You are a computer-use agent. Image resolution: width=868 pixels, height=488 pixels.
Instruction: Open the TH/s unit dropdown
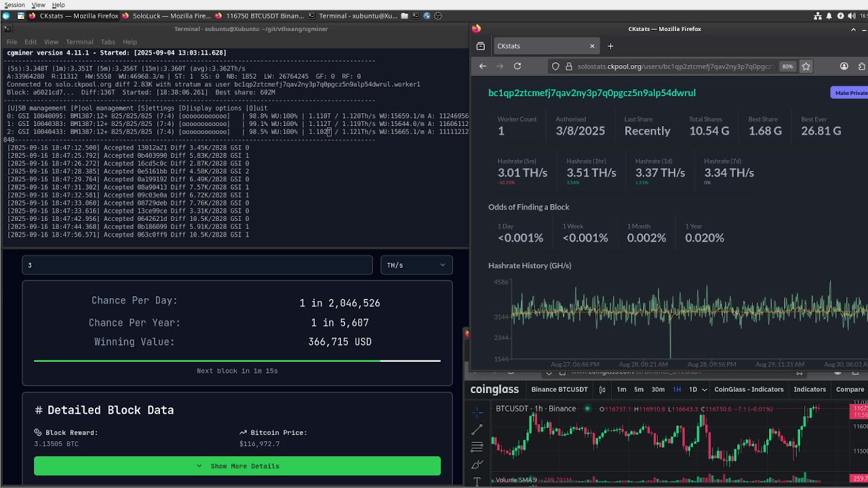point(416,265)
